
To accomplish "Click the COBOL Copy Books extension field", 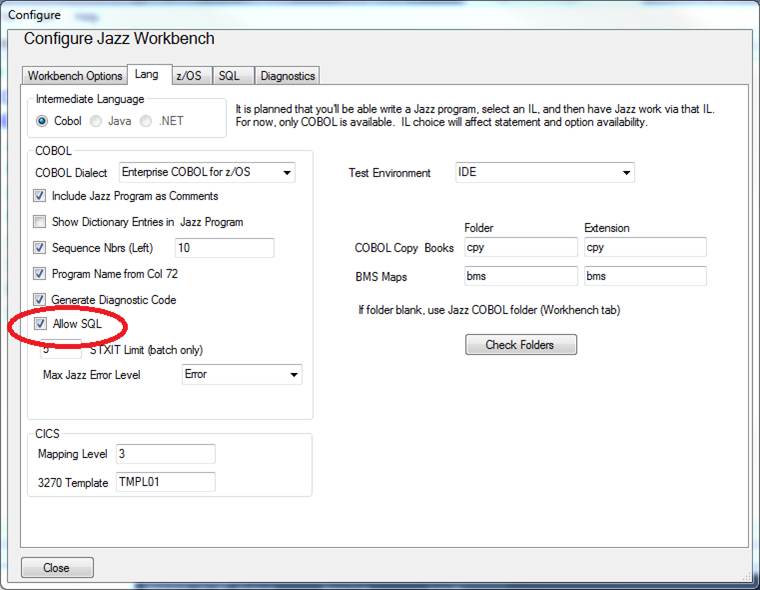I will tap(645, 247).
